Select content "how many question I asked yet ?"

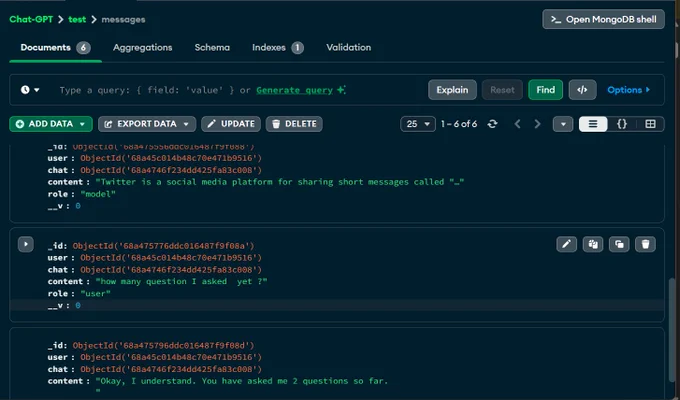(181, 282)
